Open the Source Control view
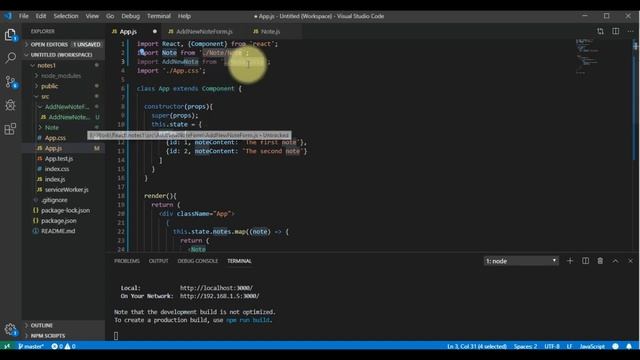Screen dimensions: 640x360 tap(10, 82)
